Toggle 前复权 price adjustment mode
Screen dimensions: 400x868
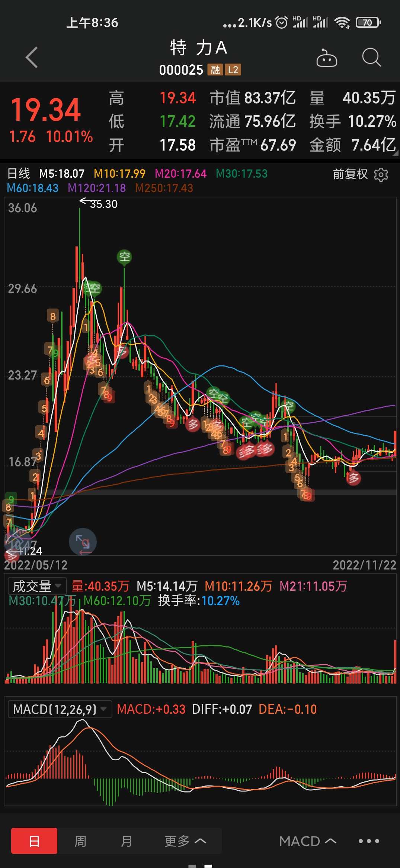(x=350, y=174)
